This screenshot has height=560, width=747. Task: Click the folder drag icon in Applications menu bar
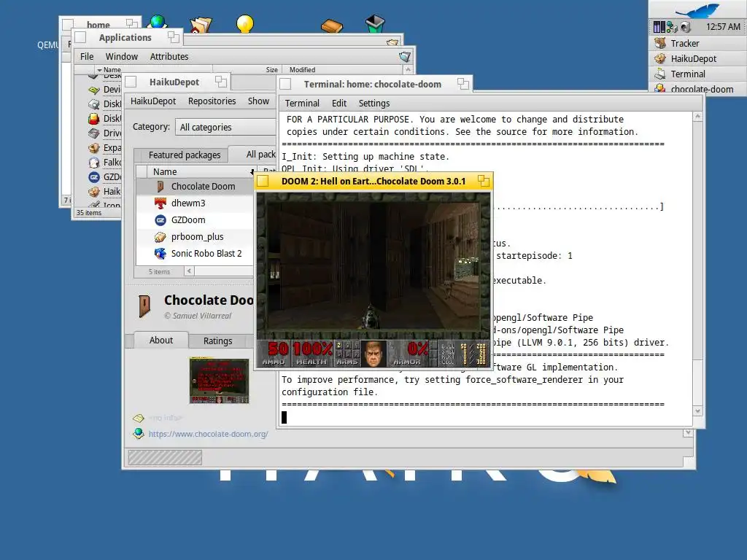click(404, 57)
